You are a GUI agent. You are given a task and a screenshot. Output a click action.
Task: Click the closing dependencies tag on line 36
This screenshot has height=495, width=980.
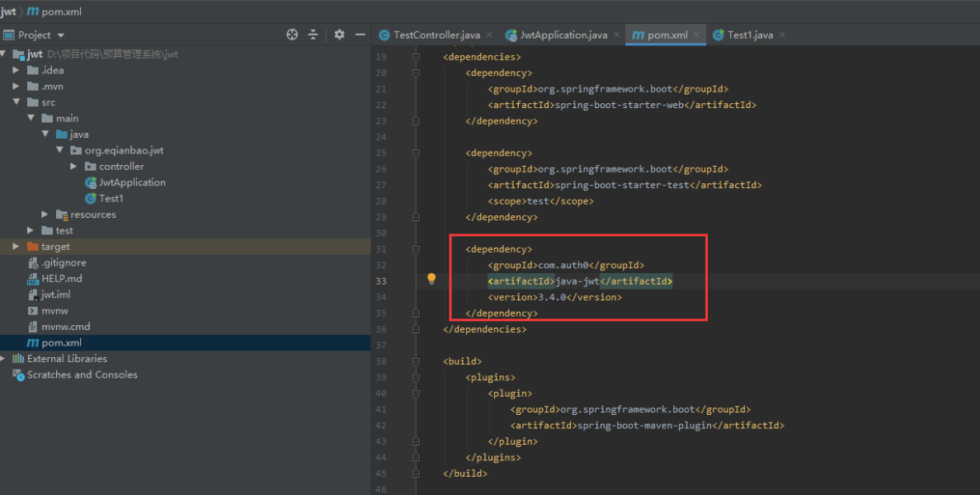pos(484,329)
